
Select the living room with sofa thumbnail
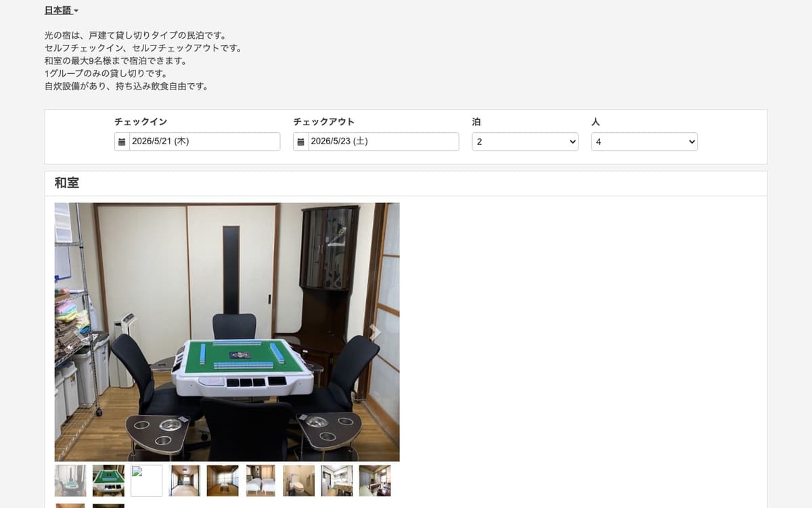pos(375,480)
